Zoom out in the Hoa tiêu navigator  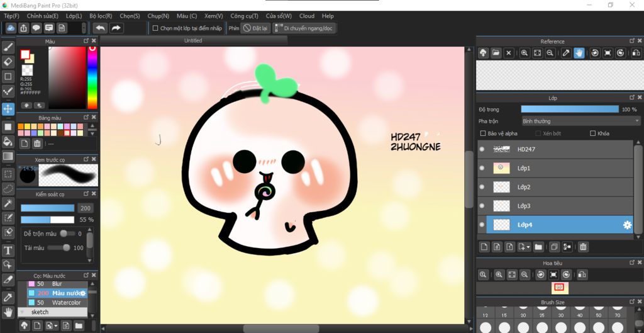click(x=525, y=274)
